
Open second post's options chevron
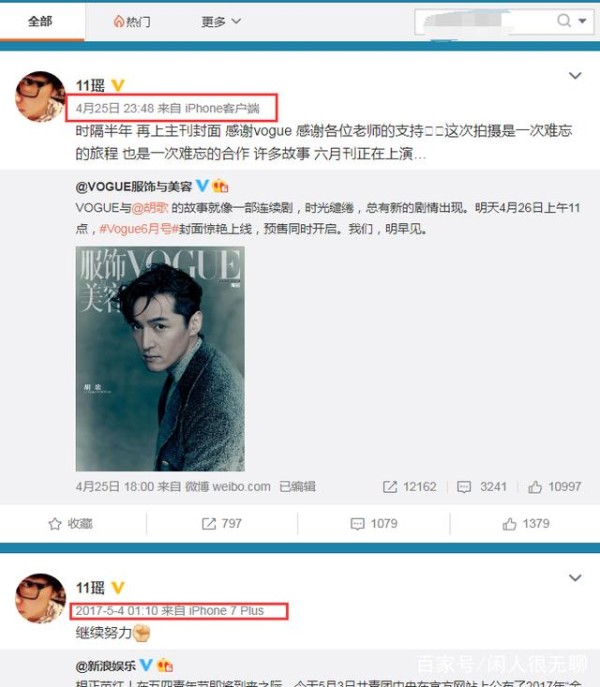[x=575, y=577]
